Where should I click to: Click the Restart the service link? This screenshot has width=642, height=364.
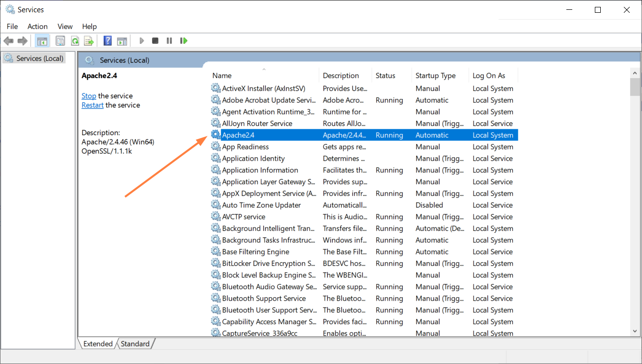(92, 105)
